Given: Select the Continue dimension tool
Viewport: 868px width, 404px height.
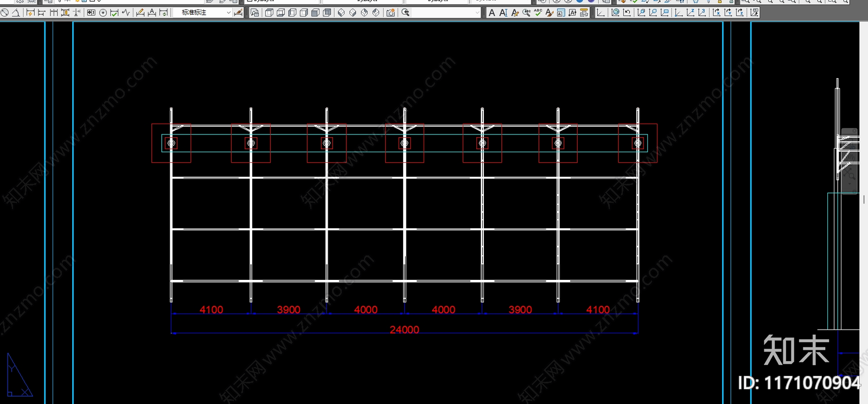Looking at the screenshot, I should 53,12.
